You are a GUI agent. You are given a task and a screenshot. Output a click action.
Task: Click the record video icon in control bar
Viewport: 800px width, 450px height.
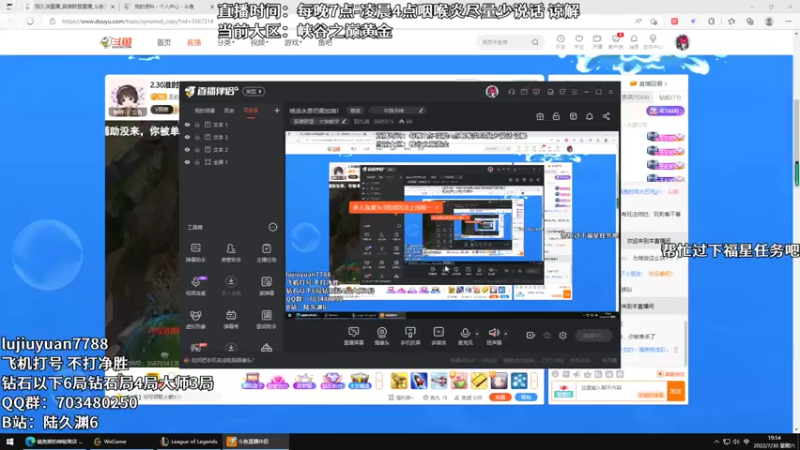click(x=531, y=335)
